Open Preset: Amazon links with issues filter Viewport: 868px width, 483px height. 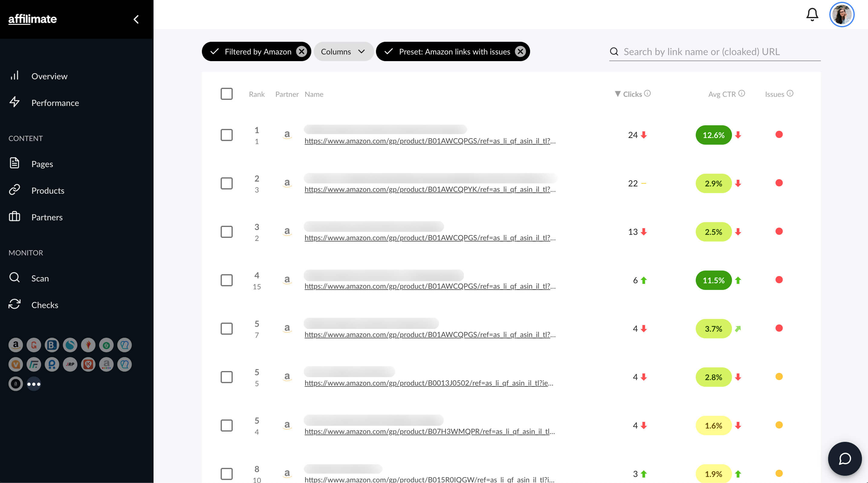452,52
